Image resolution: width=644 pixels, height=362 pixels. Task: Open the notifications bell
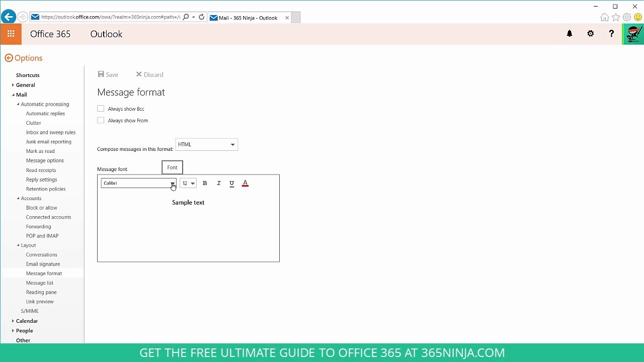coord(570,34)
